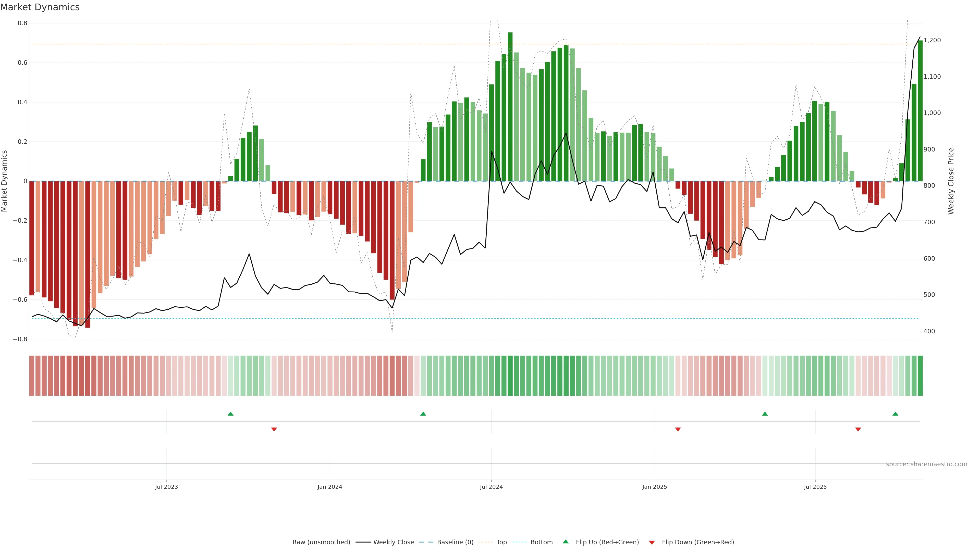Click the Jul 2024 x-axis label
This screenshot has width=980, height=551.
491,487
